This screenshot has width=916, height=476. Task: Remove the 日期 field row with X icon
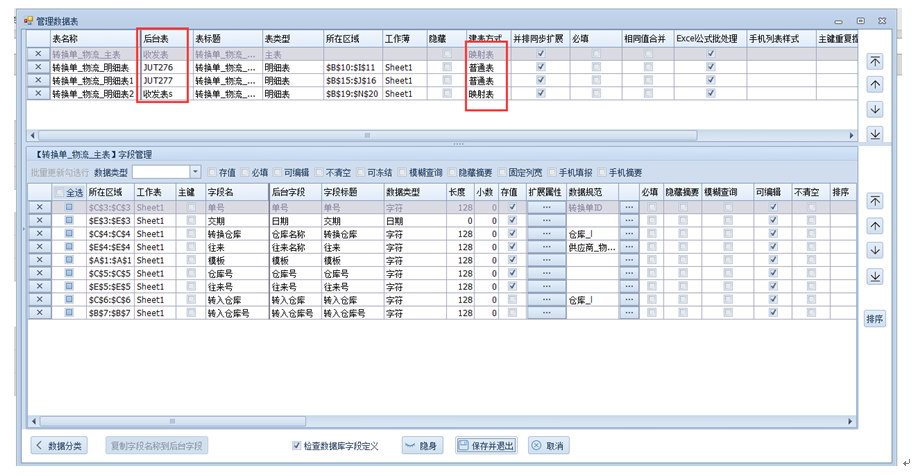39,221
